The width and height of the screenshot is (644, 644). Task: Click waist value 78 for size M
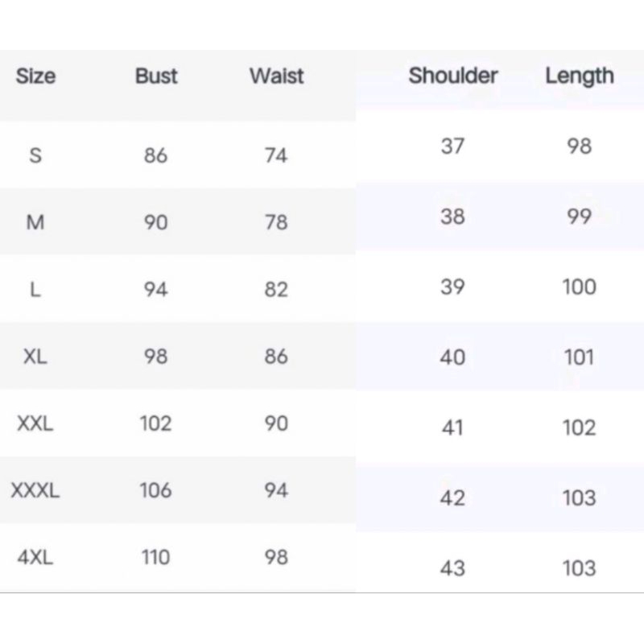pos(276,222)
